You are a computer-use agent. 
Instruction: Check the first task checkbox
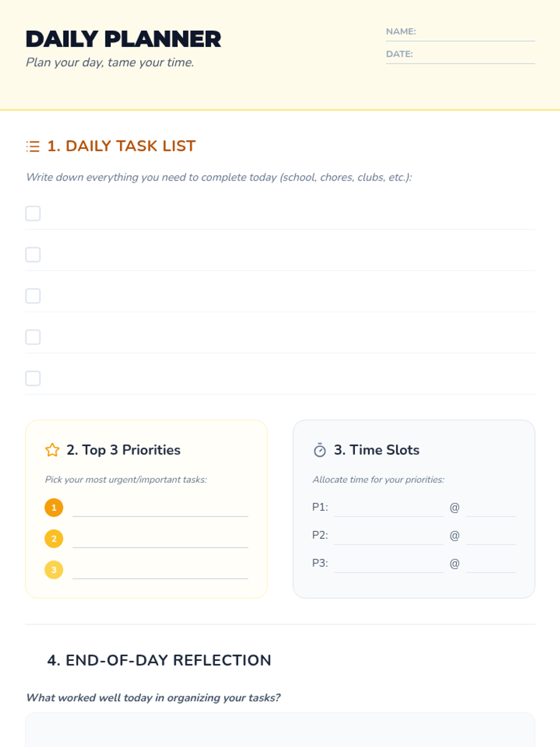[x=33, y=213]
